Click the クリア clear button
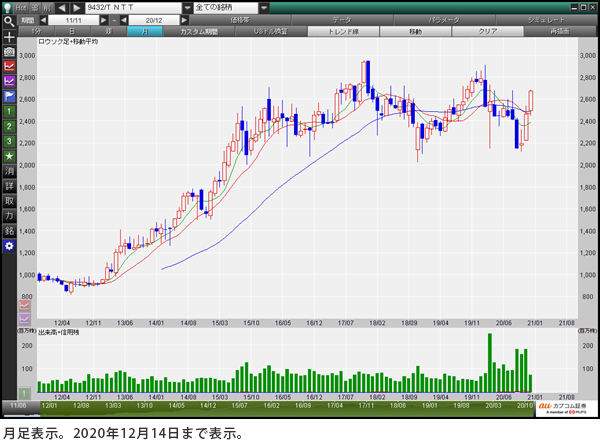Viewport: 600px width, 440px height. point(488,32)
